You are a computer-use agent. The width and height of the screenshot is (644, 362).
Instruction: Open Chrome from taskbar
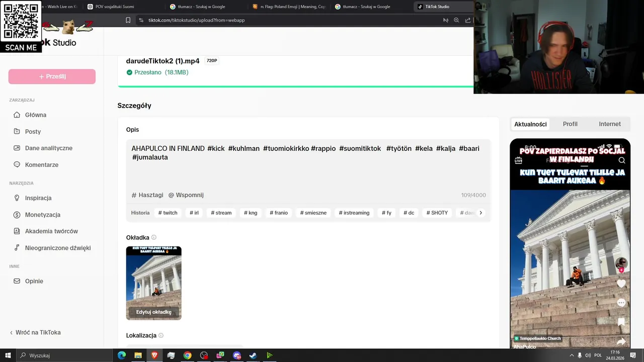pos(187,355)
